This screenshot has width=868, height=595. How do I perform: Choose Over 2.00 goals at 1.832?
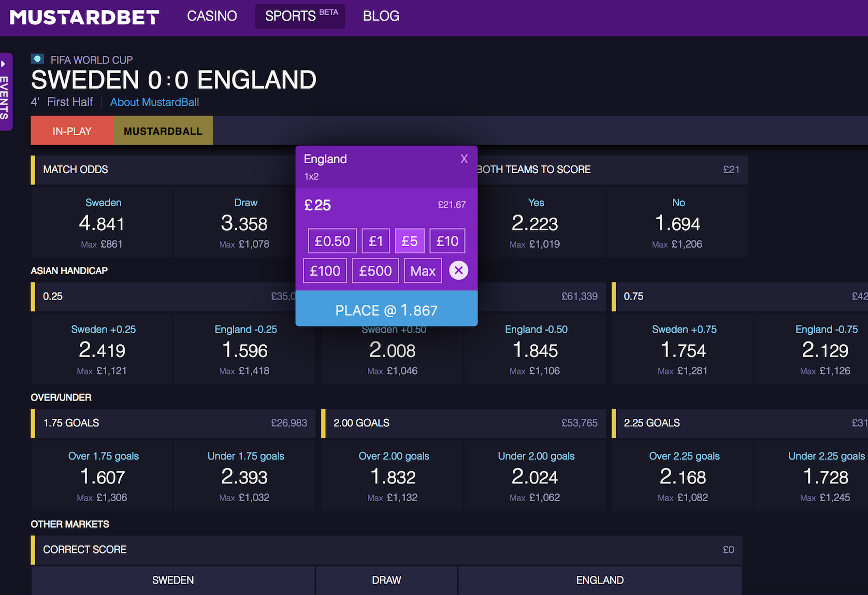click(x=393, y=476)
